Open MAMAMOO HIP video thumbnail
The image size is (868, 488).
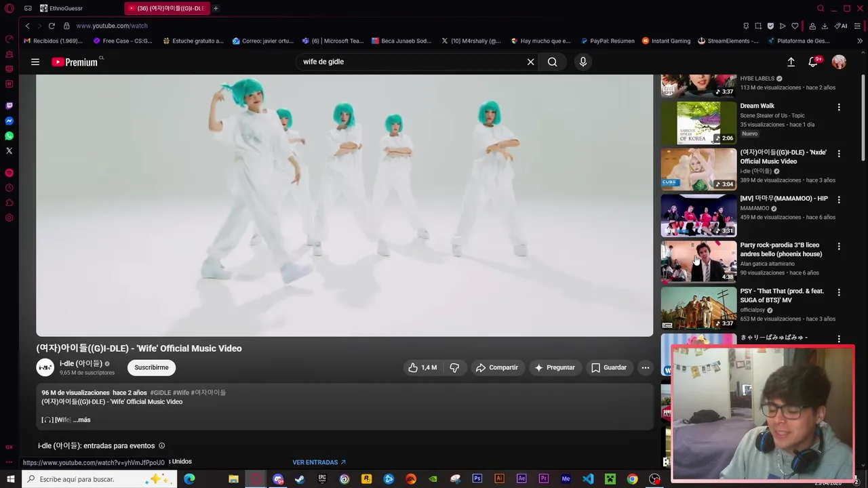coord(698,216)
